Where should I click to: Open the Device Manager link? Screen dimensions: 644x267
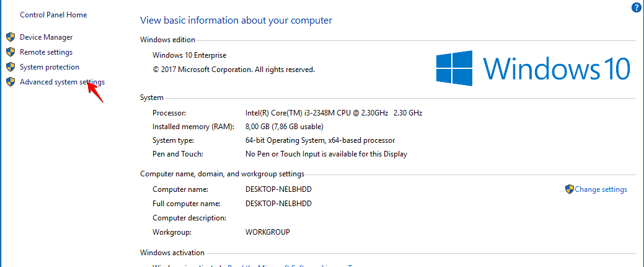(x=46, y=37)
